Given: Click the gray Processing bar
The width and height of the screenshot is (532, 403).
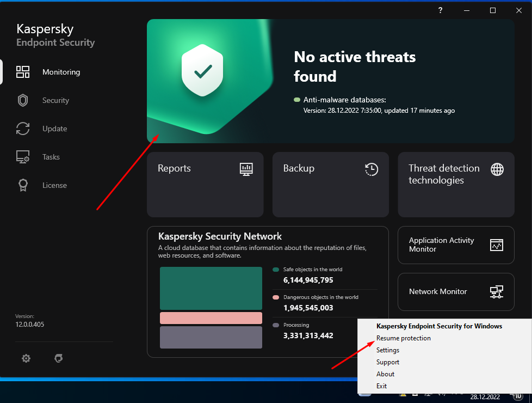Looking at the screenshot, I should [211, 338].
